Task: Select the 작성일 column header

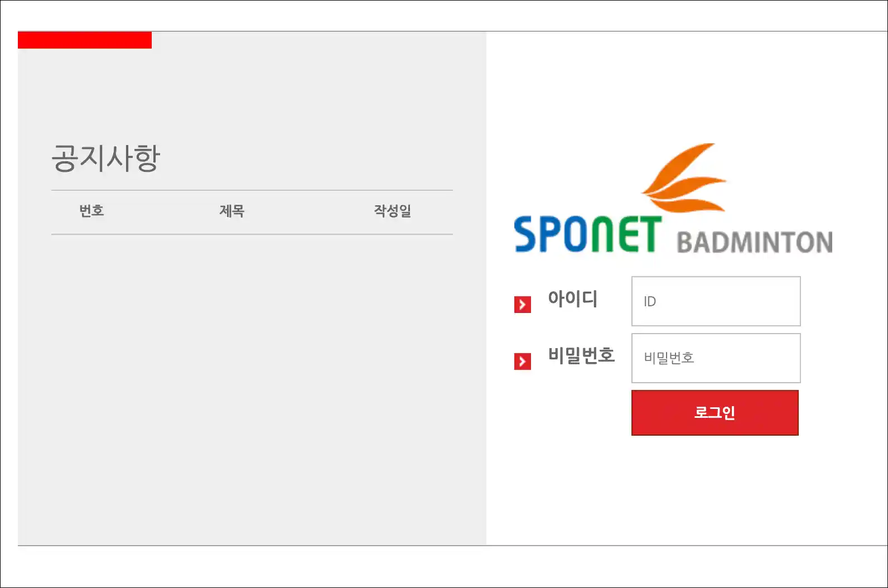Action: [x=393, y=211]
